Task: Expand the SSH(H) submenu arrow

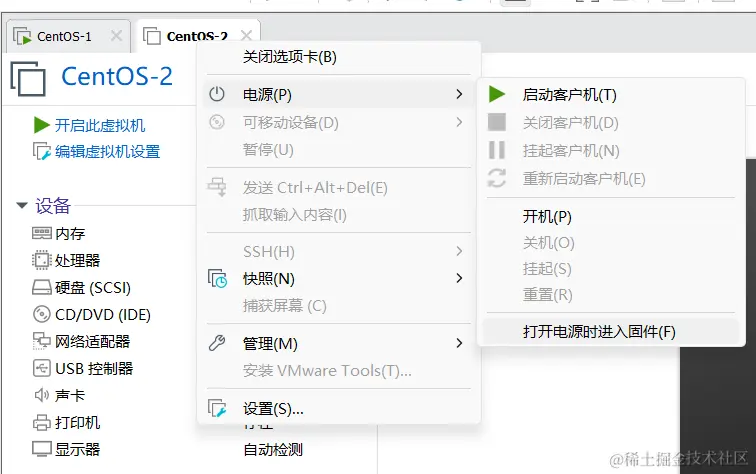Action: (x=459, y=251)
